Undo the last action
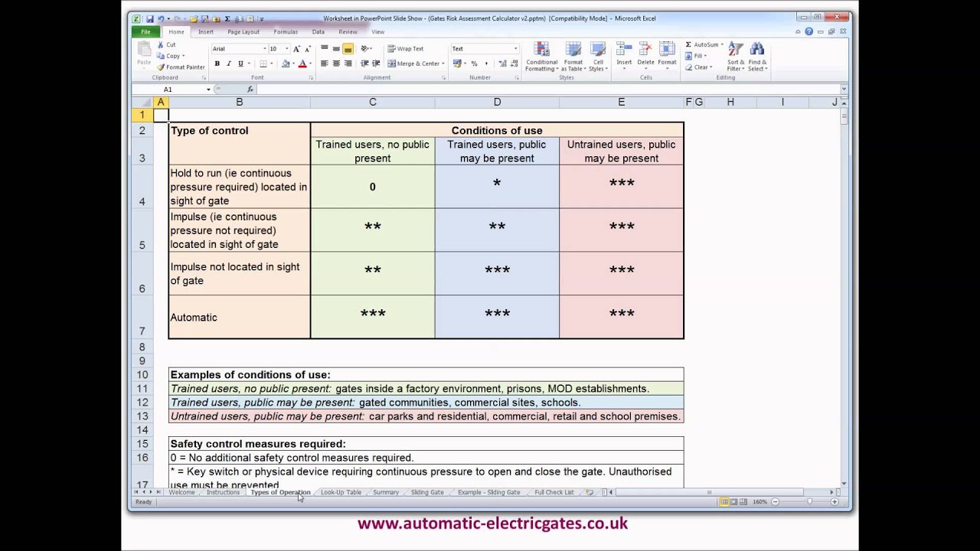The image size is (980, 551). click(160, 18)
